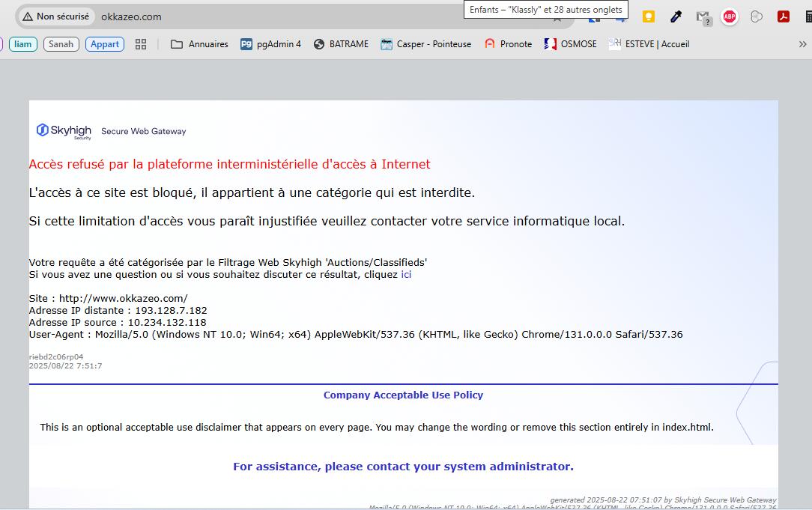Expand the hidden bookmarks overflow chevron

click(x=802, y=44)
